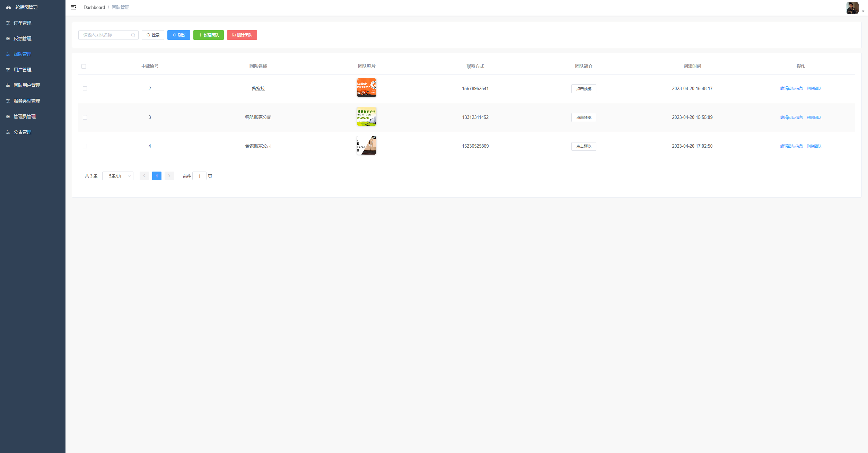Click the magnifier icon inside team name field
Image resolution: width=868 pixels, height=453 pixels.
[x=133, y=35]
